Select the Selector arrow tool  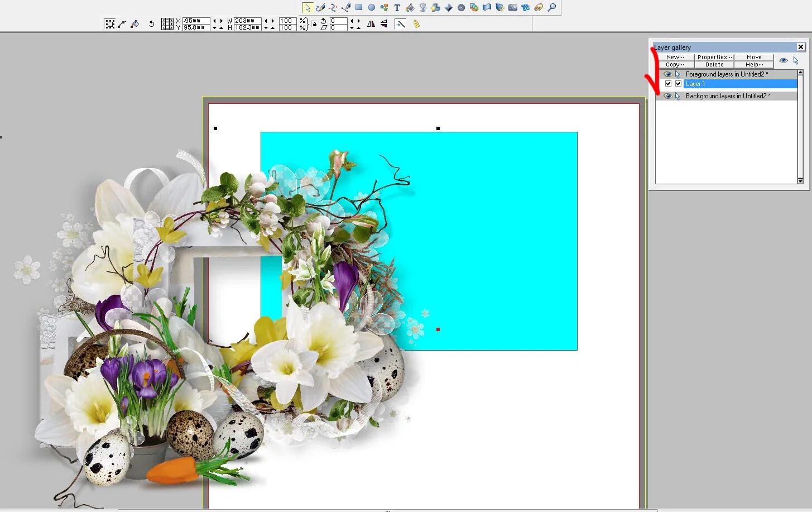(x=307, y=8)
